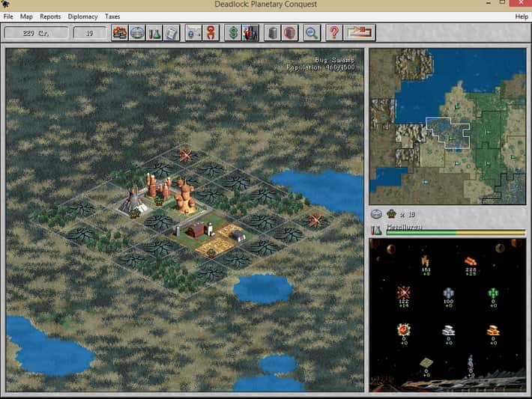Open the Reports menu
Image resolution: width=532 pixels, height=399 pixels.
[x=50, y=16]
